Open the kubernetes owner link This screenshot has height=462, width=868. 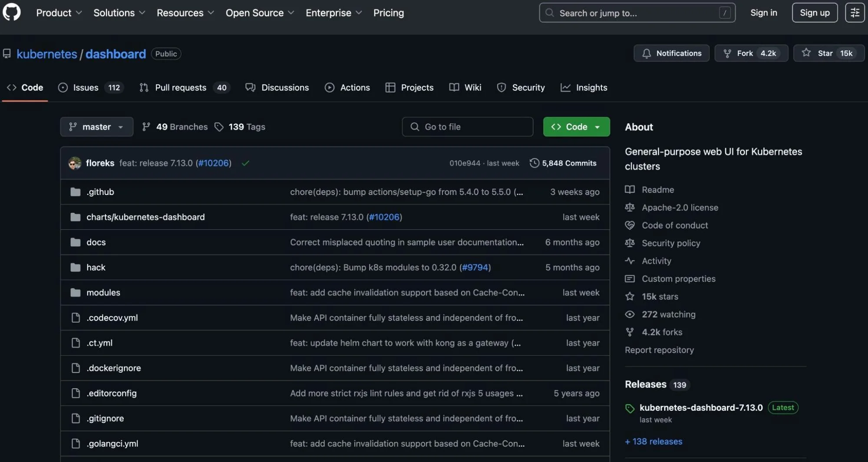(x=47, y=54)
